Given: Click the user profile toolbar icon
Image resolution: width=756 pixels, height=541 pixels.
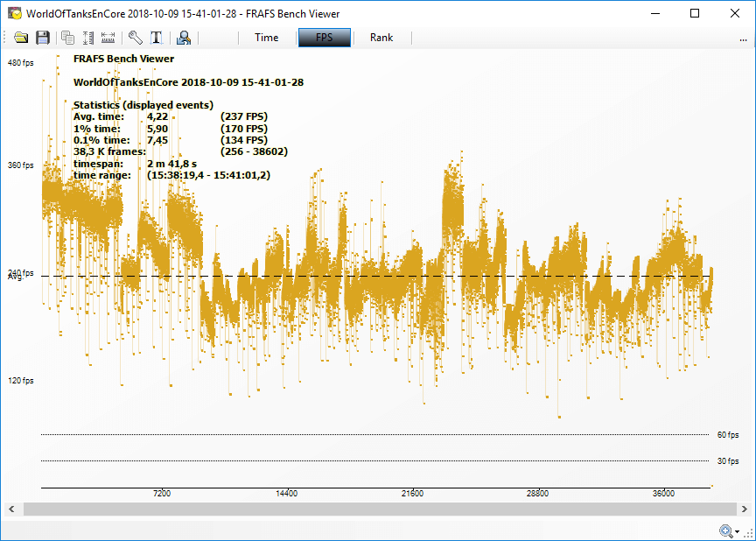Looking at the screenshot, I should [x=183, y=38].
